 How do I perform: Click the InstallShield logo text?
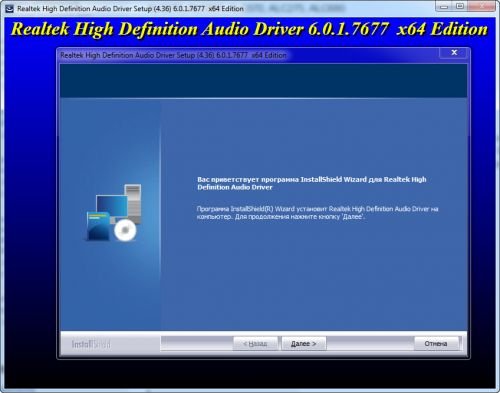coord(91,344)
